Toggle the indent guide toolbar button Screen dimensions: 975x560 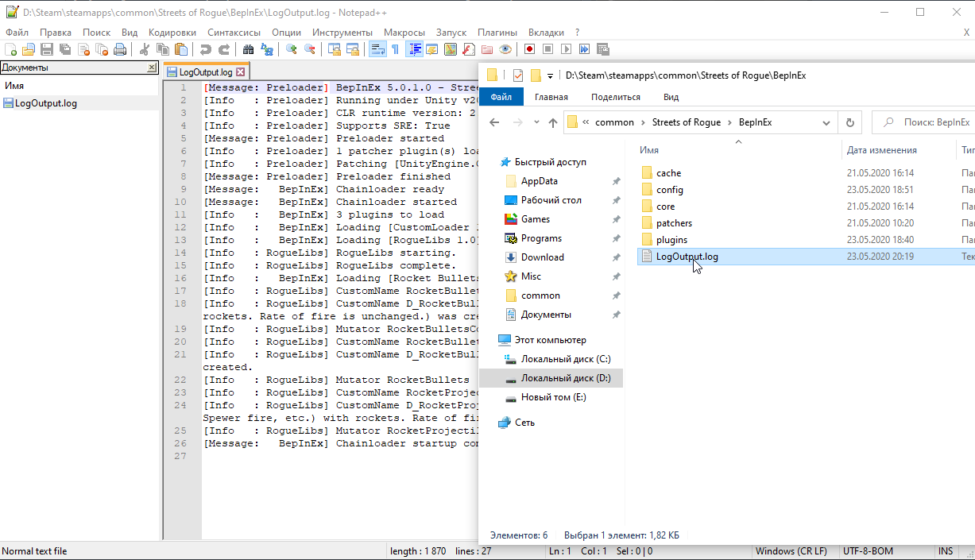pos(415,49)
